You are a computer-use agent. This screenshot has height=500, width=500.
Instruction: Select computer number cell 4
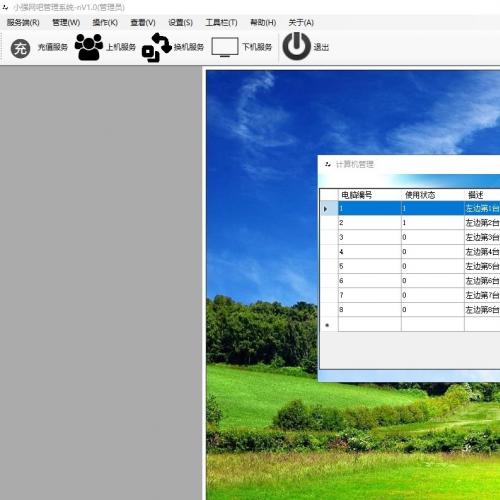[x=370, y=252]
